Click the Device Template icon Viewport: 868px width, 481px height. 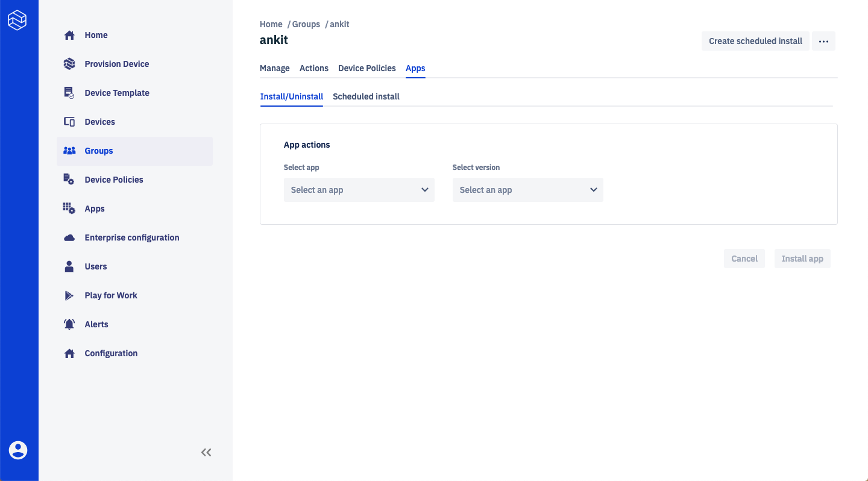pyautogui.click(x=69, y=93)
